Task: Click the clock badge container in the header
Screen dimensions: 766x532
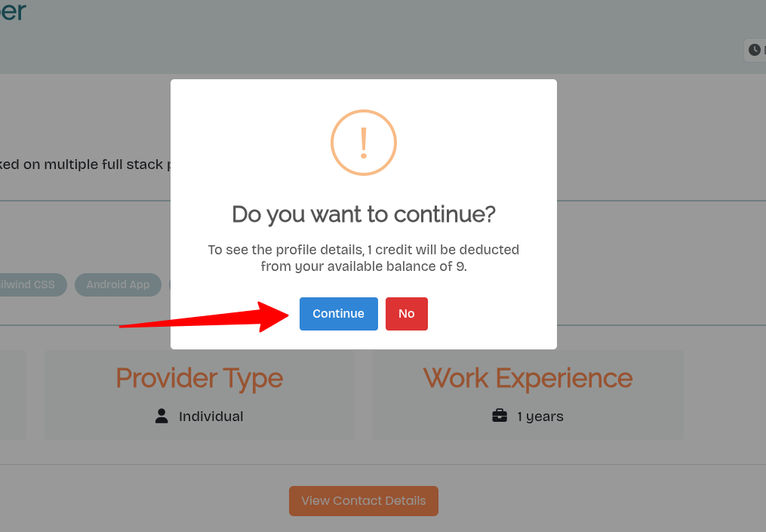Action: [756, 50]
